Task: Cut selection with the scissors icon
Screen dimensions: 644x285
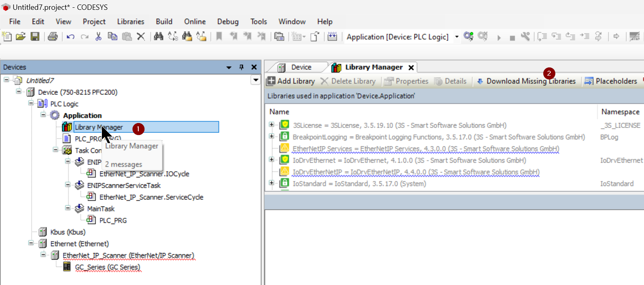Action: click(98, 36)
